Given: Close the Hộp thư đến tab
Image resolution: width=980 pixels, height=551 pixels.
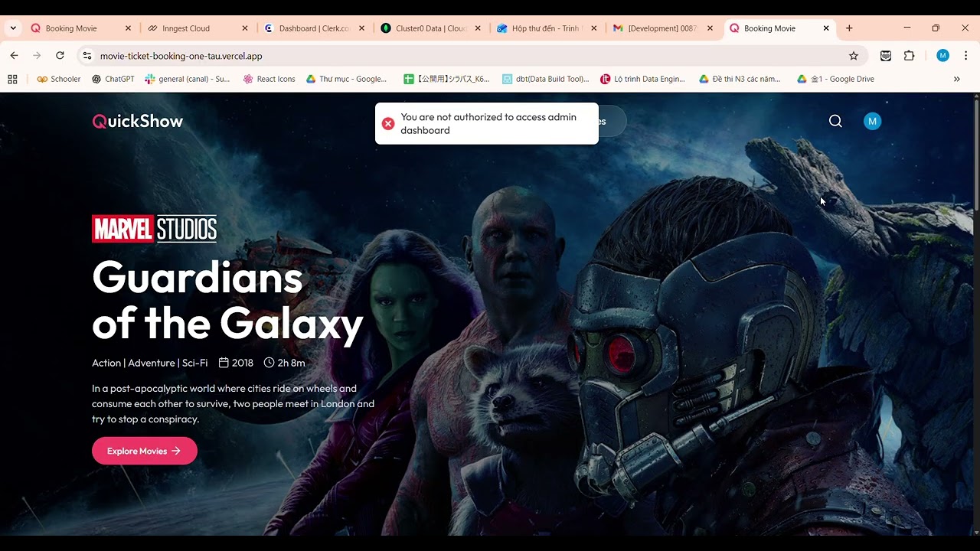Looking at the screenshot, I should pos(593,28).
